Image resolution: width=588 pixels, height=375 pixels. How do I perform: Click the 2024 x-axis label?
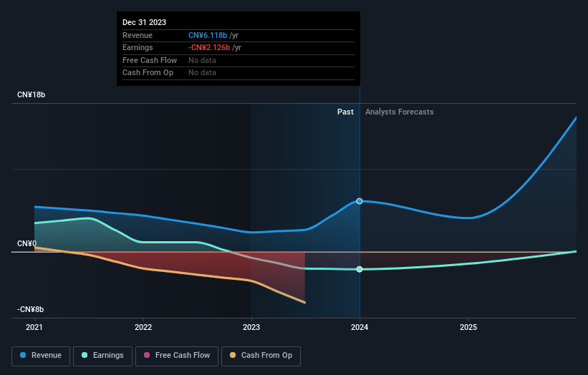tap(360, 328)
